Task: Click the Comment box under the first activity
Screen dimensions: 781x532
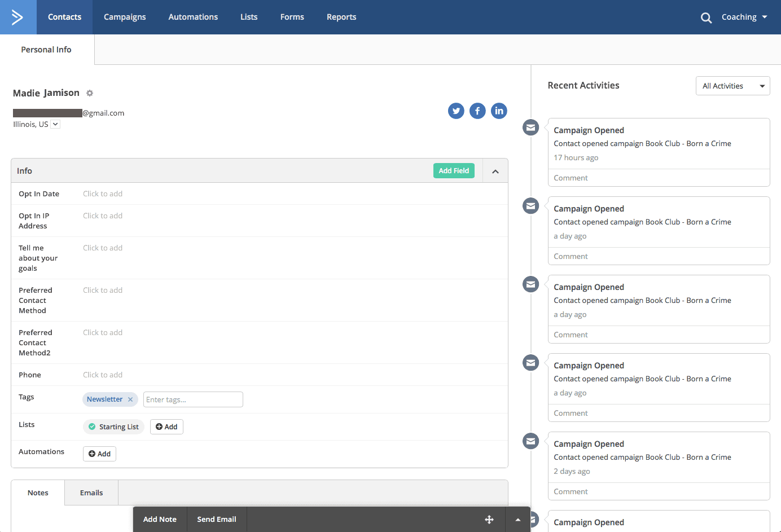Action: pyautogui.click(x=659, y=178)
